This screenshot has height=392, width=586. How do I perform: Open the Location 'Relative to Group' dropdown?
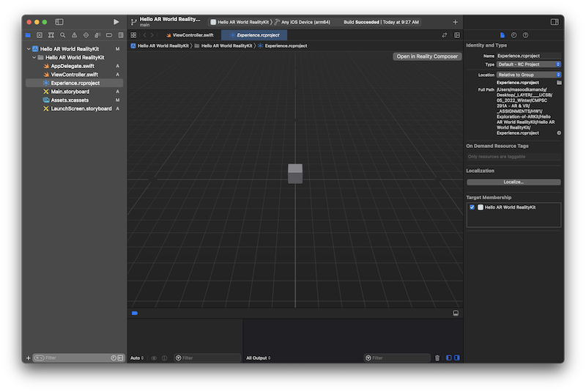click(528, 75)
